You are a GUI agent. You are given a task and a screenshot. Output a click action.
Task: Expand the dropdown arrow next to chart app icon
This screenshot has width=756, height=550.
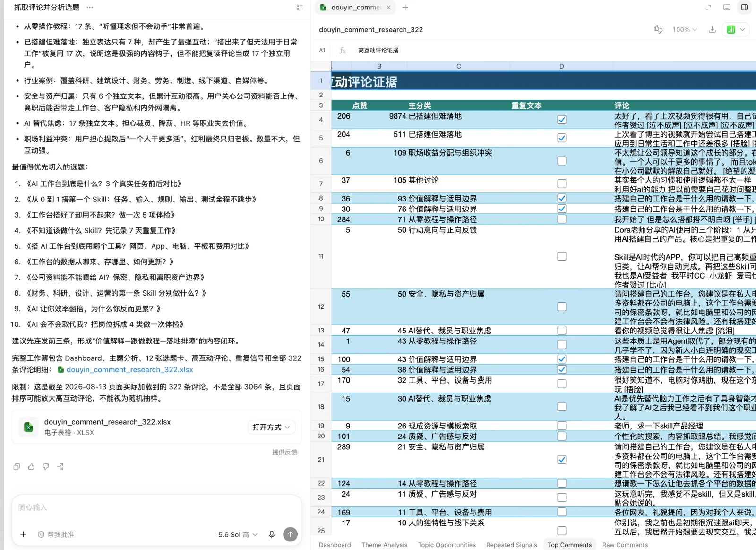pos(743,29)
